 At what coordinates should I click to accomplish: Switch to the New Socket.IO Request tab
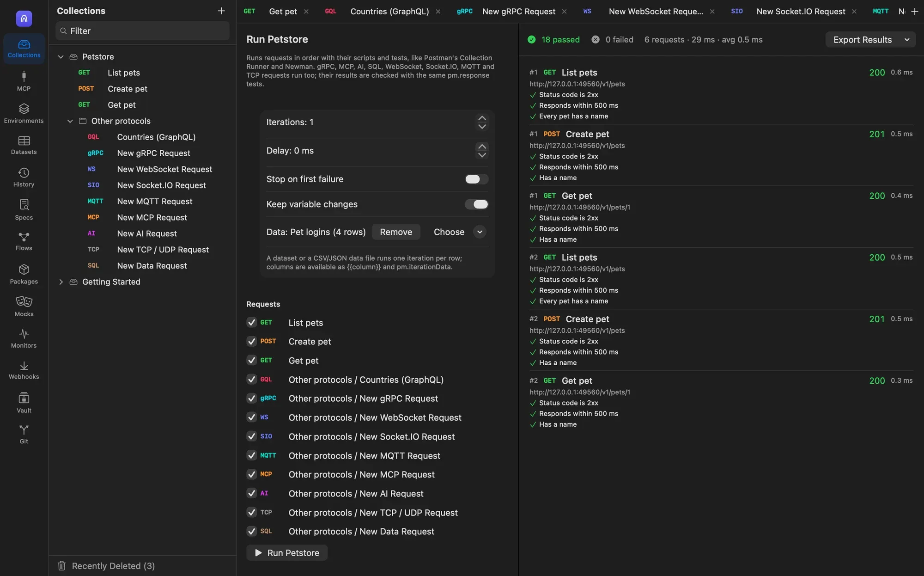(x=801, y=11)
